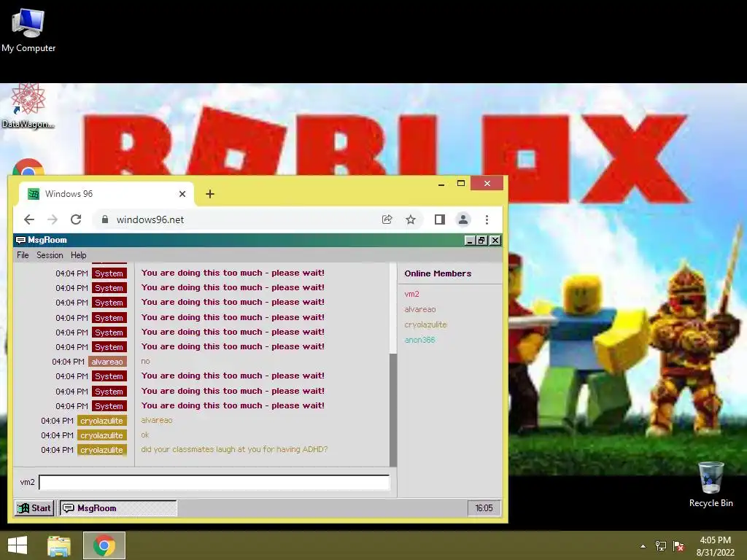The image size is (747, 560).
Task: Add a new Chrome tab
Action: tap(209, 194)
